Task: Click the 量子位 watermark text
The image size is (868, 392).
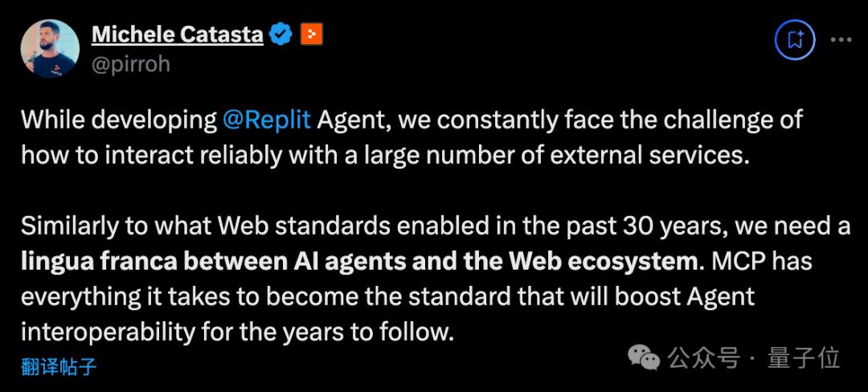Action: tap(804, 357)
